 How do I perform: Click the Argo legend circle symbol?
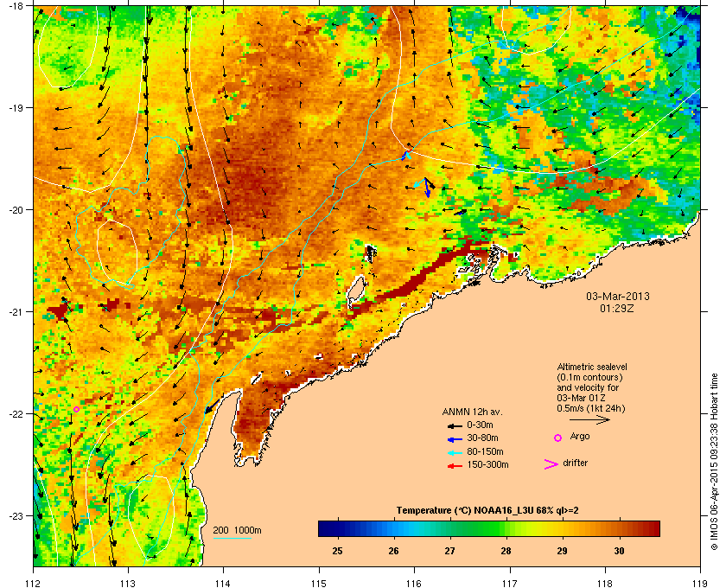(x=558, y=438)
